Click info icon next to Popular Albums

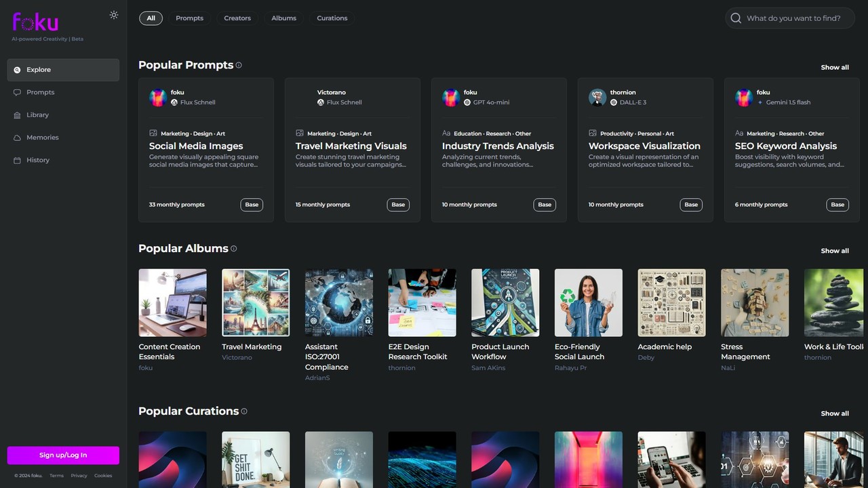(234, 249)
